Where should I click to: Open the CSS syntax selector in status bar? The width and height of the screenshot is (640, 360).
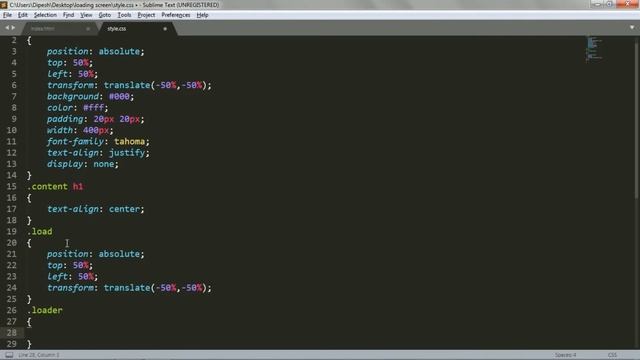coord(612,355)
